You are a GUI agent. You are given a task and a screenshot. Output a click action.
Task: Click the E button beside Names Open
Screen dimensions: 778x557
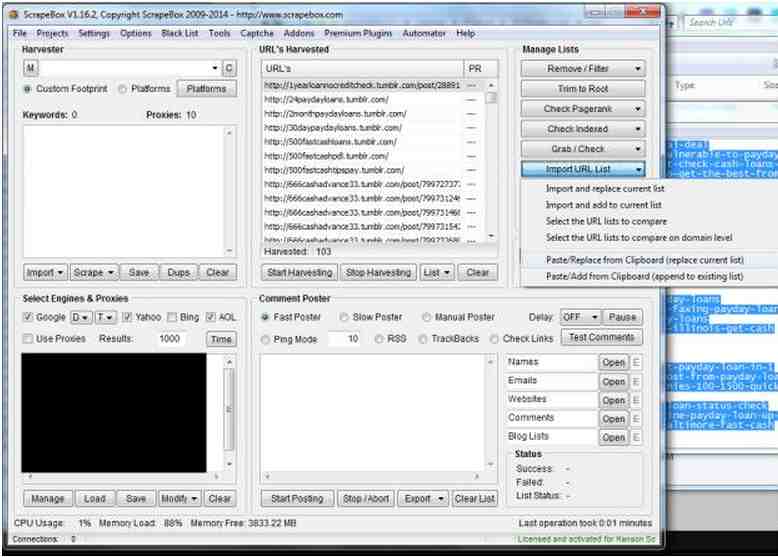click(636, 363)
